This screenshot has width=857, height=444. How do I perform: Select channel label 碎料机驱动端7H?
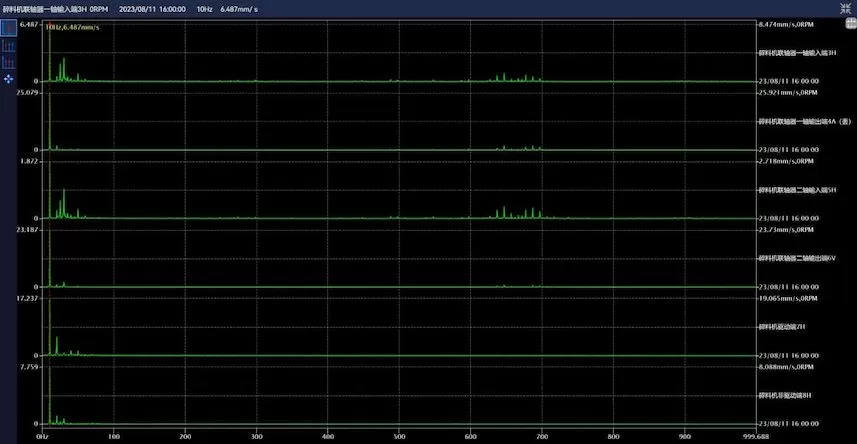[780, 326]
